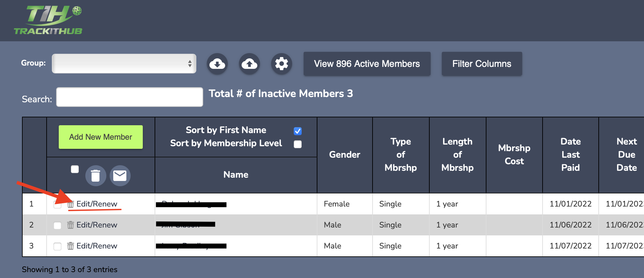Click the trash icon in row 2
Image resolution: width=644 pixels, height=278 pixels.
click(x=71, y=225)
